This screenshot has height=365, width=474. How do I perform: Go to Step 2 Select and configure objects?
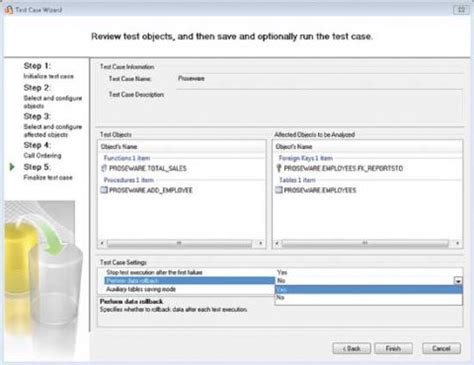[x=52, y=96]
